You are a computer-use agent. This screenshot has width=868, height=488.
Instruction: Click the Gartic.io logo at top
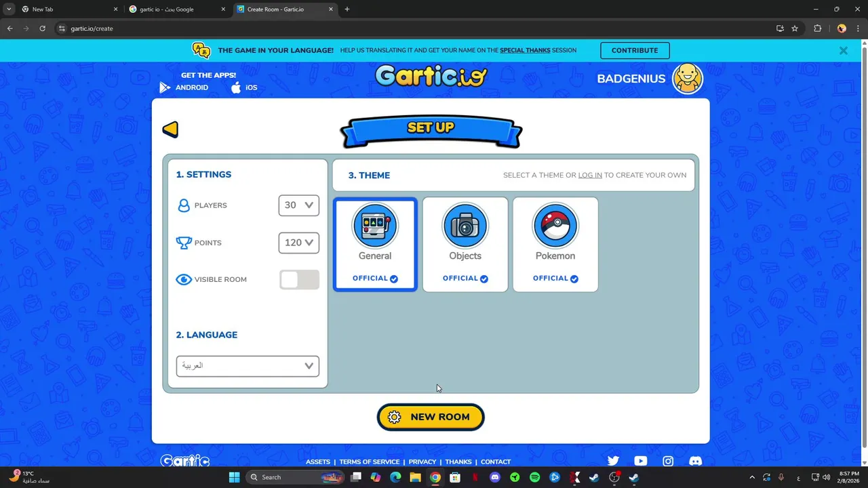(431, 76)
